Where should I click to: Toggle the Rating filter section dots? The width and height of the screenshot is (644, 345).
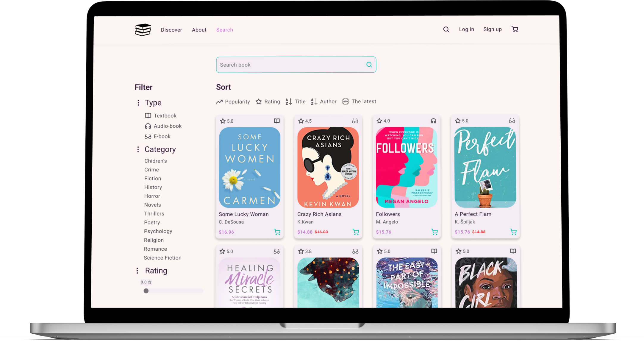coord(137,271)
